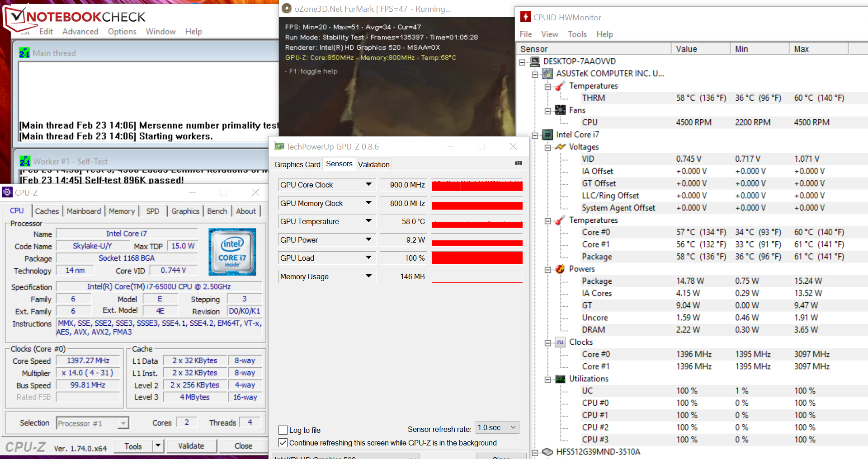868x459 pixels.
Task: Click the Tools button in CPU-Z
Action: 133,446
